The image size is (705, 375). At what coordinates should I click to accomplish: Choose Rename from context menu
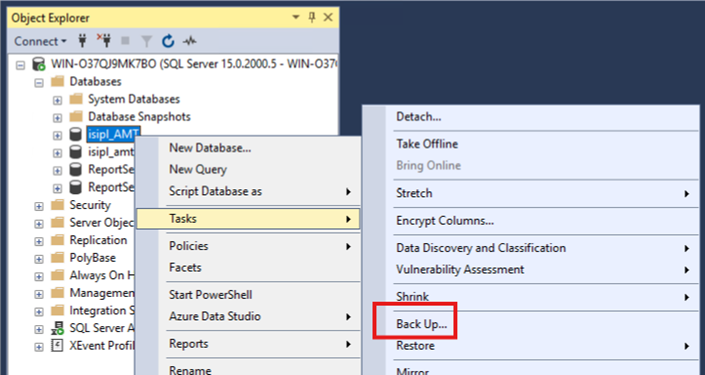tap(248, 370)
